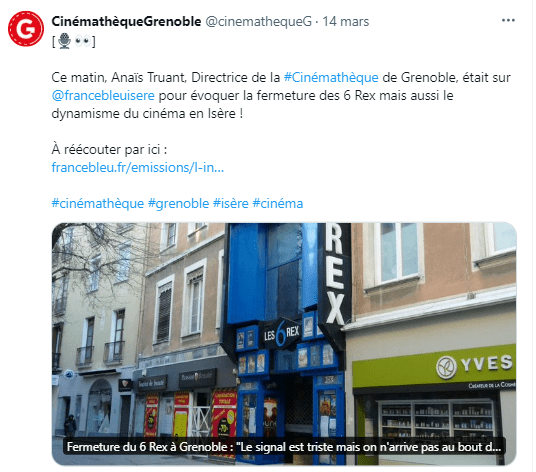Click the #grenoble hashtag
This screenshot has height=472, width=536.
pyautogui.click(x=178, y=204)
